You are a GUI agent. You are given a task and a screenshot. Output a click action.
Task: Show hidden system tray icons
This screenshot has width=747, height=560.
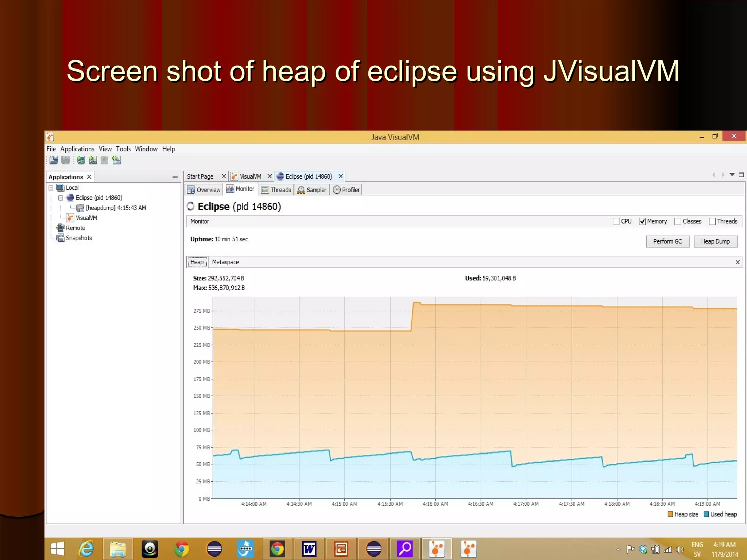click(x=618, y=549)
